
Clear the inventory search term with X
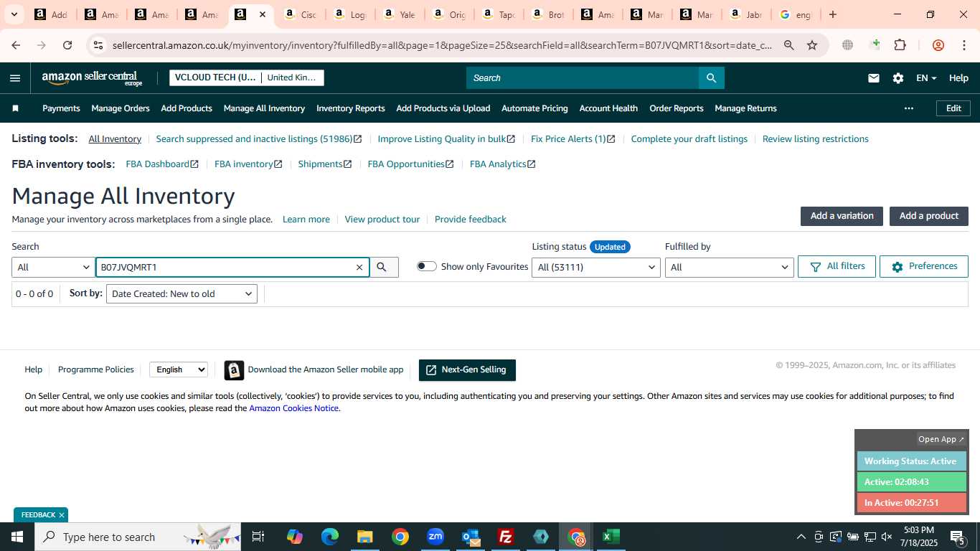tap(359, 267)
